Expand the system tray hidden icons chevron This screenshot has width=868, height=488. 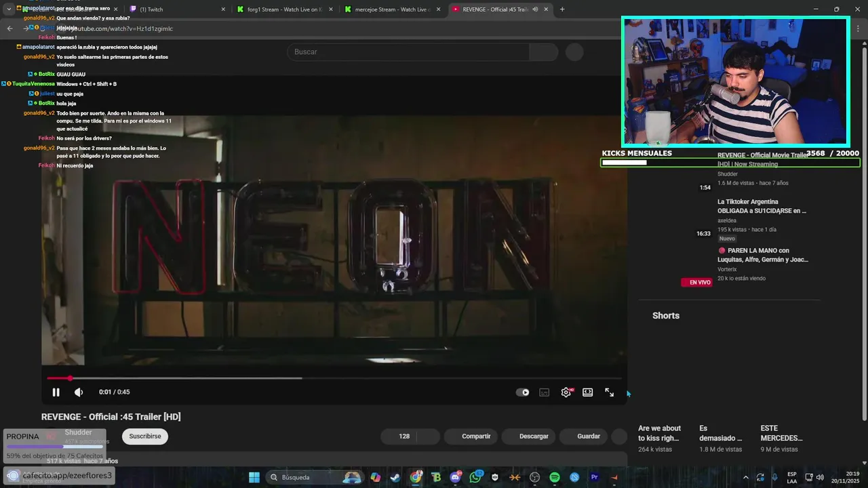tap(746, 477)
